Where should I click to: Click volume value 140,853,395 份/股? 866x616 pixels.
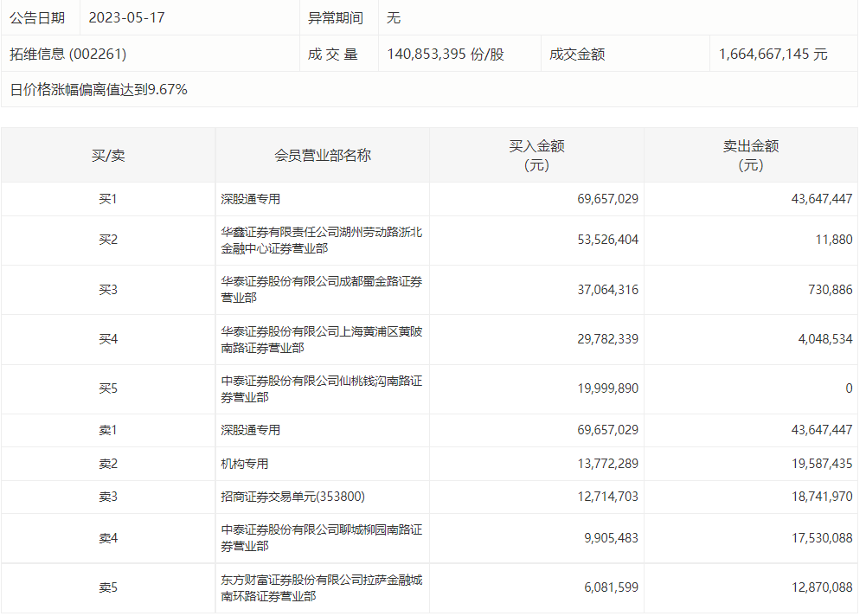(446, 54)
